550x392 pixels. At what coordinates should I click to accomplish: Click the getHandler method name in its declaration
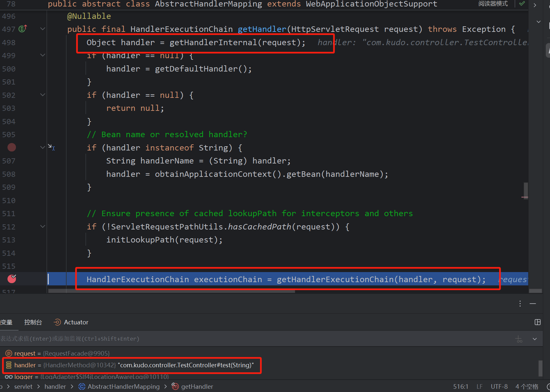click(x=262, y=29)
